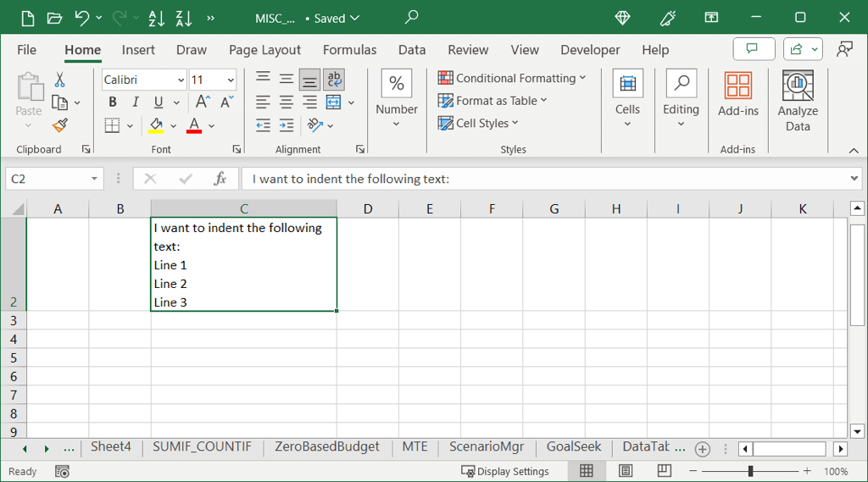Apply the red font color swatch
The width and height of the screenshot is (868, 482).
(x=194, y=125)
